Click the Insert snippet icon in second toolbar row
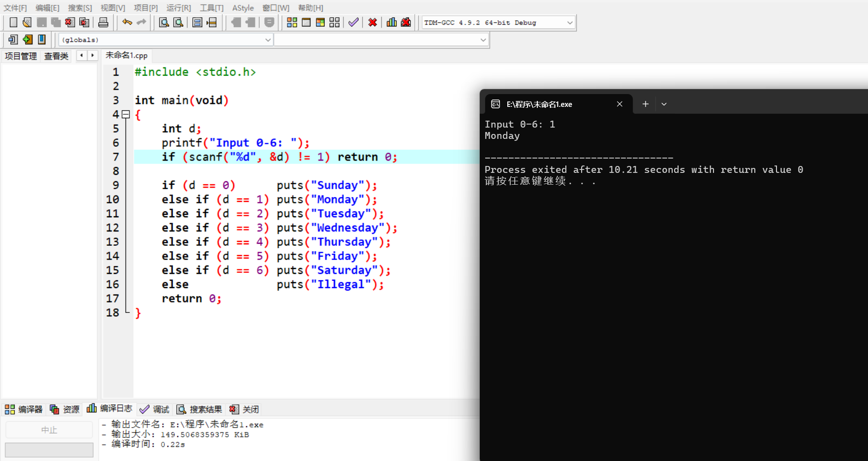The height and width of the screenshot is (461, 868). [13, 39]
